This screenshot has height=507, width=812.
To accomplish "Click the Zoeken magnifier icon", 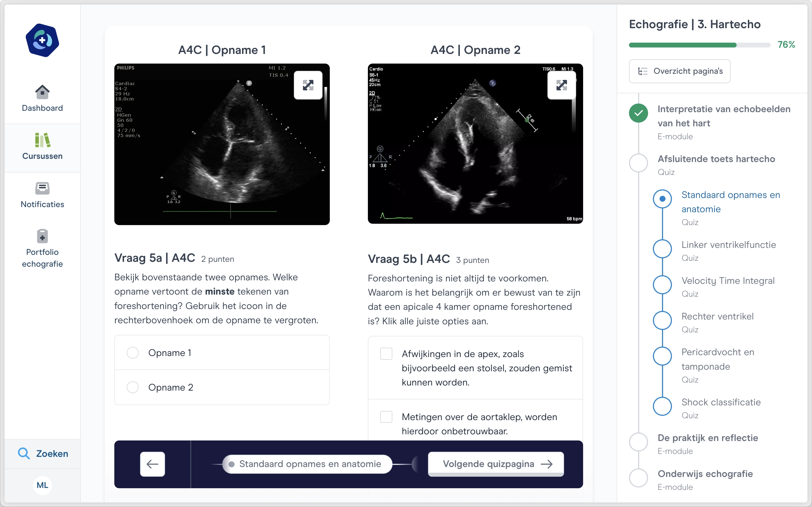I will 23,453.
